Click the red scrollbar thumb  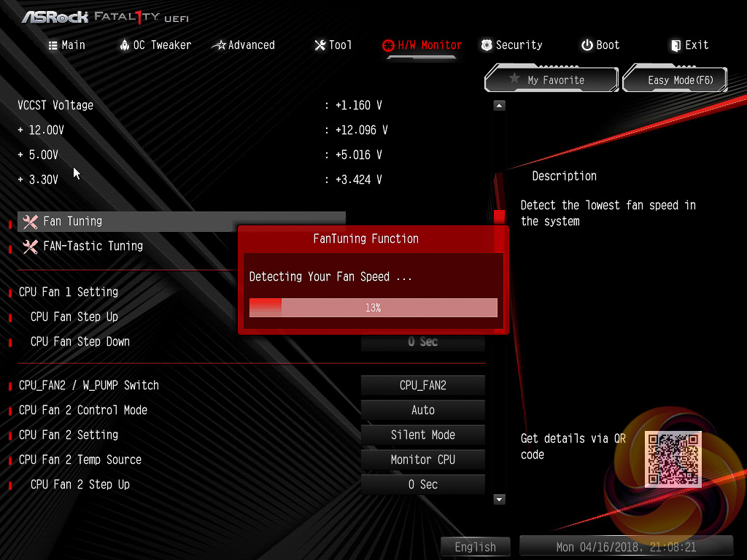(x=499, y=217)
